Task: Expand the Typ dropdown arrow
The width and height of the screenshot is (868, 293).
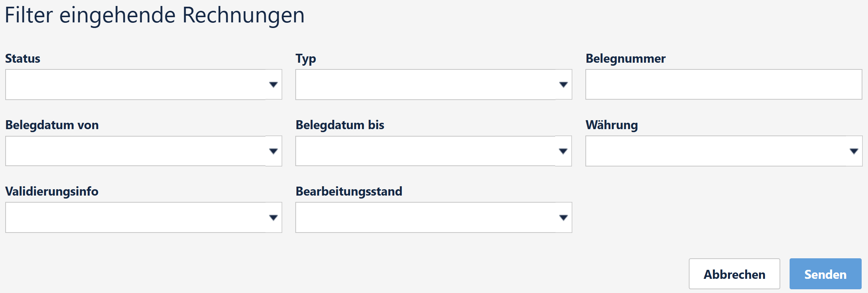Action: tap(563, 85)
